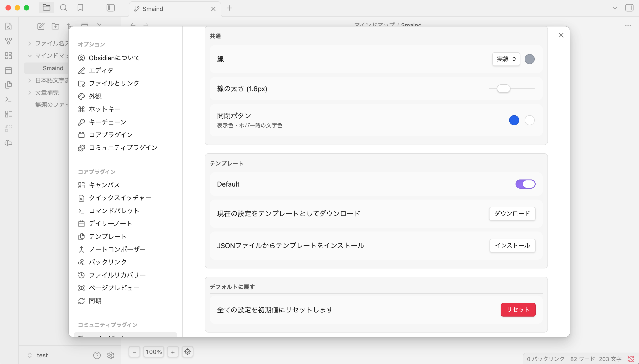Open コアプラグイン settings

coord(125,135)
